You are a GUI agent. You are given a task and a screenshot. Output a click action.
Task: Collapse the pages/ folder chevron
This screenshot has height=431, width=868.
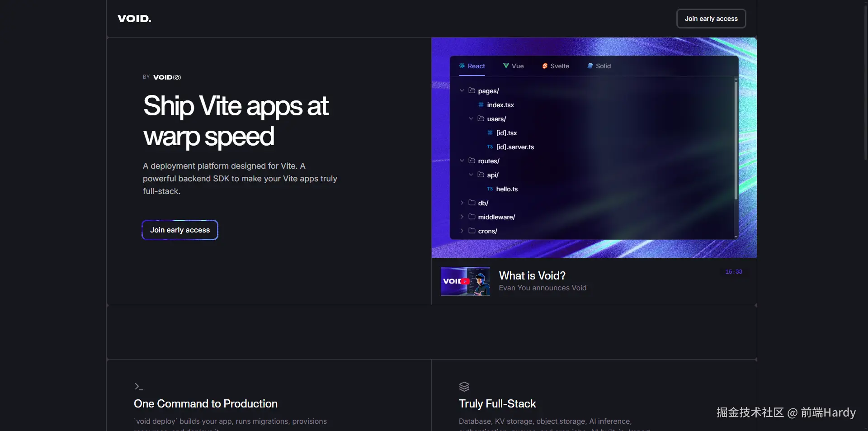(x=462, y=90)
